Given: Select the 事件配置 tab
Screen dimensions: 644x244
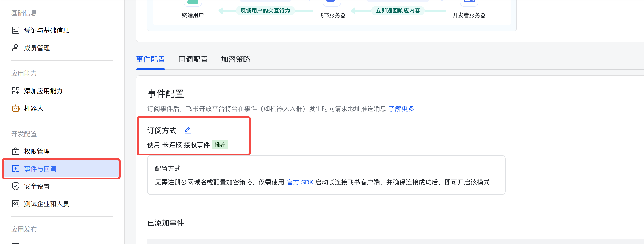Looking at the screenshot, I should [150, 59].
